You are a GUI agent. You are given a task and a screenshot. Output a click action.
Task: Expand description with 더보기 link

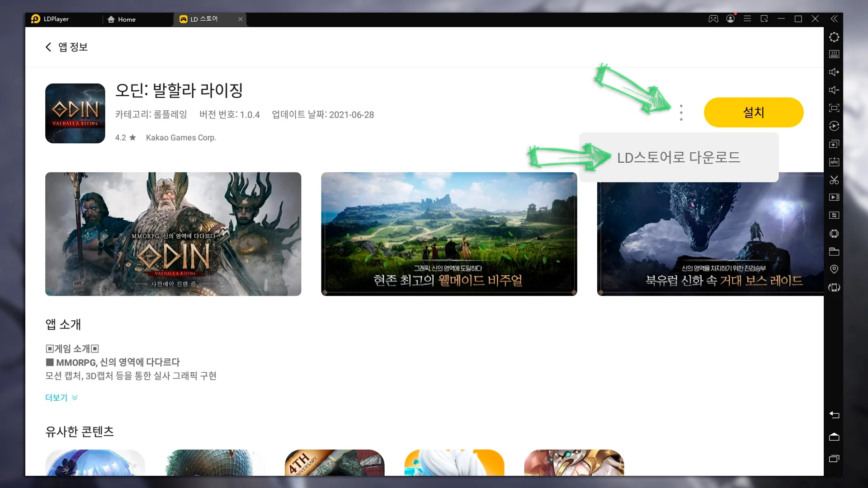click(61, 398)
